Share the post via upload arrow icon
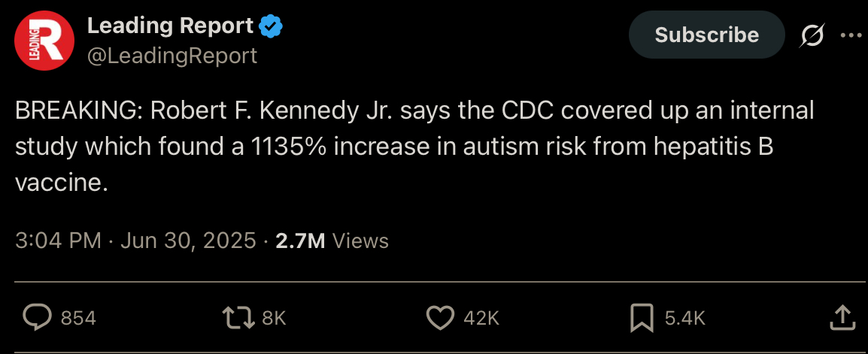 point(841,317)
